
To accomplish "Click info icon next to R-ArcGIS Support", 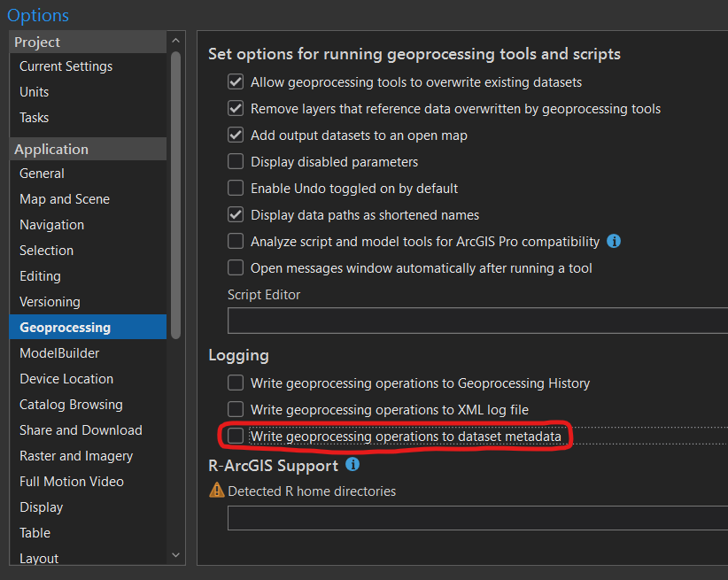I will (352, 464).
